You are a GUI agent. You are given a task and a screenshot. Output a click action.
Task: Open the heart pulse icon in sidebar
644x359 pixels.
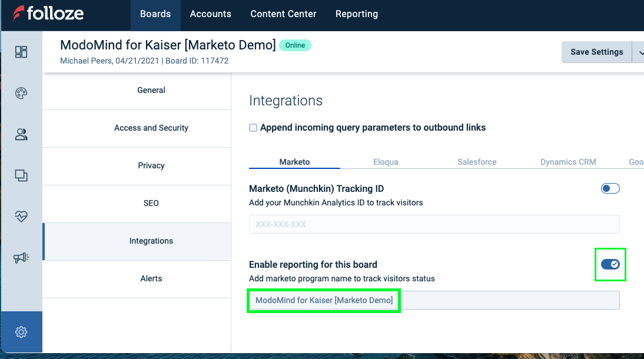pyautogui.click(x=21, y=216)
